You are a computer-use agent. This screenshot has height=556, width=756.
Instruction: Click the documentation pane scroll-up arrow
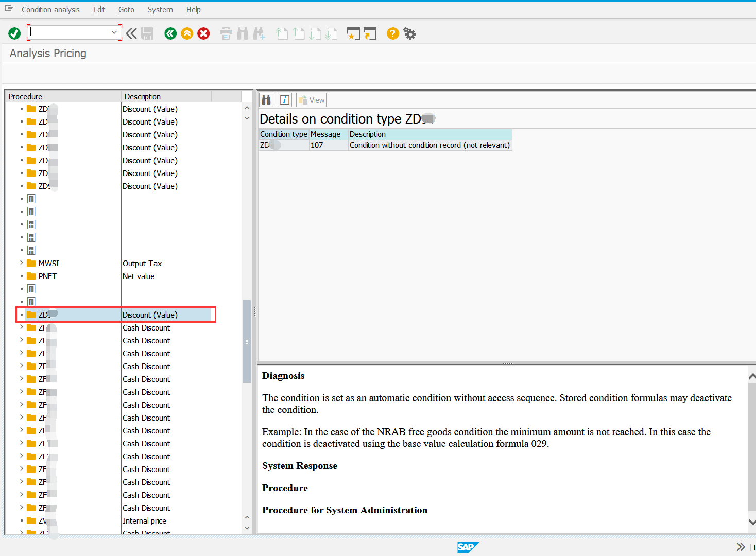(x=752, y=377)
